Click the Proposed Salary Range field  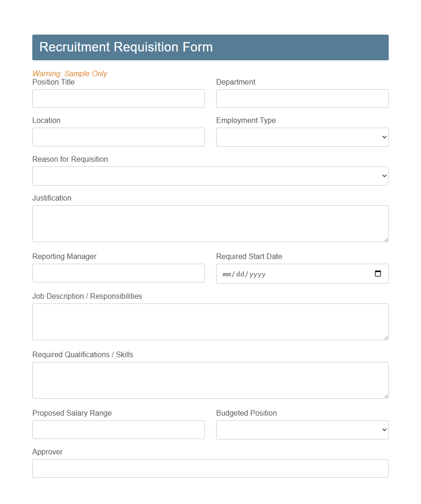click(x=118, y=430)
